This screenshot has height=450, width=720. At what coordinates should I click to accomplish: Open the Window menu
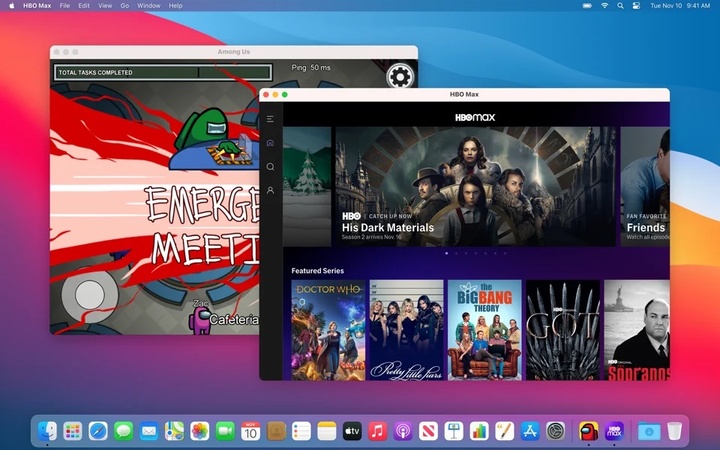tap(149, 6)
